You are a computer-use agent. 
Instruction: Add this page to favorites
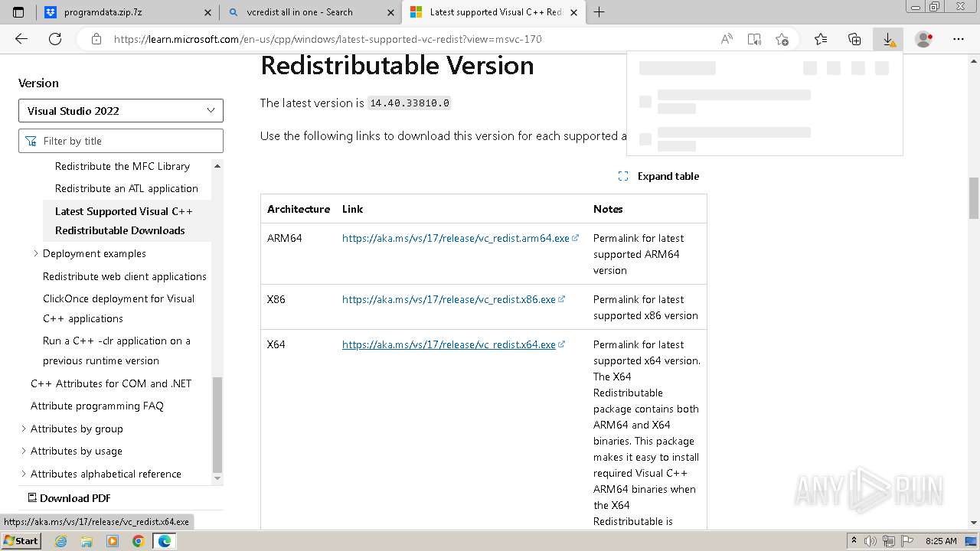tap(782, 39)
